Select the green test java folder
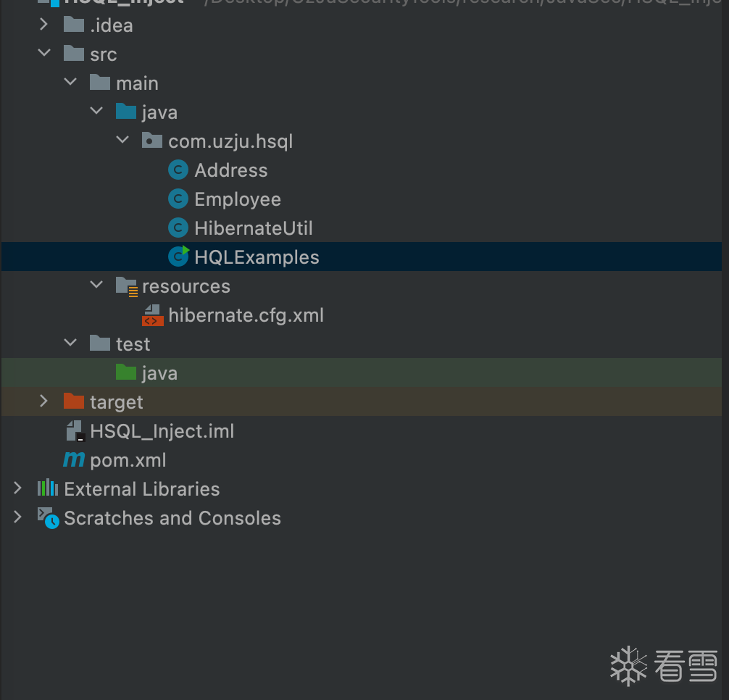 click(159, 373)
